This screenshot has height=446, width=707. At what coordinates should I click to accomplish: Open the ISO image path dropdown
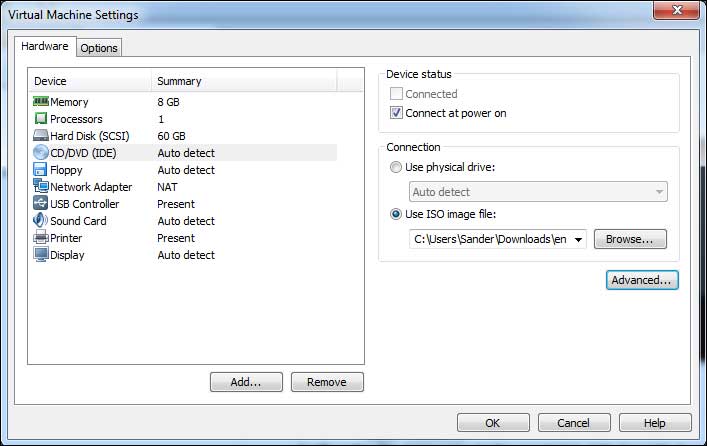578,240
